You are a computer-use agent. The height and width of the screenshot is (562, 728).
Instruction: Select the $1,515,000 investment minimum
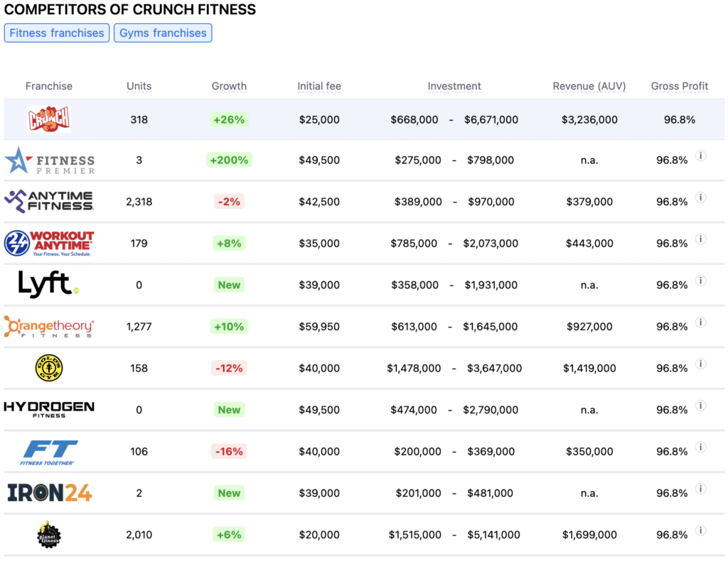(414, 534)
